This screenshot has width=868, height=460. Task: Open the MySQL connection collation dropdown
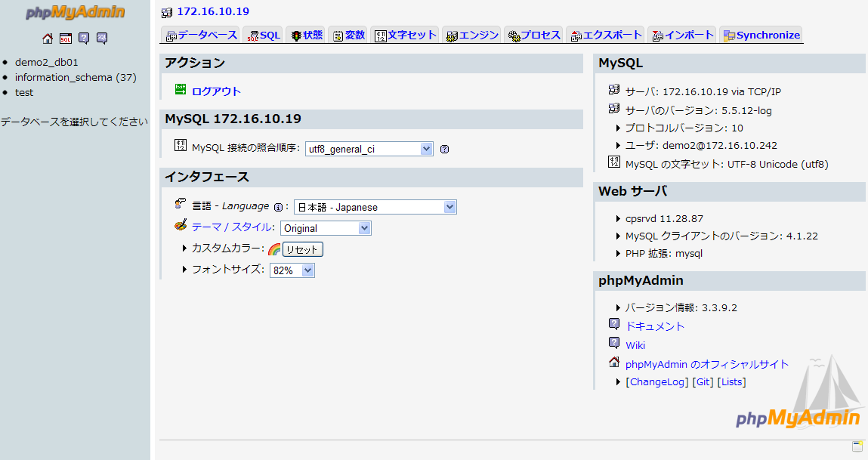pyautogui.click(x=369, y=149)
